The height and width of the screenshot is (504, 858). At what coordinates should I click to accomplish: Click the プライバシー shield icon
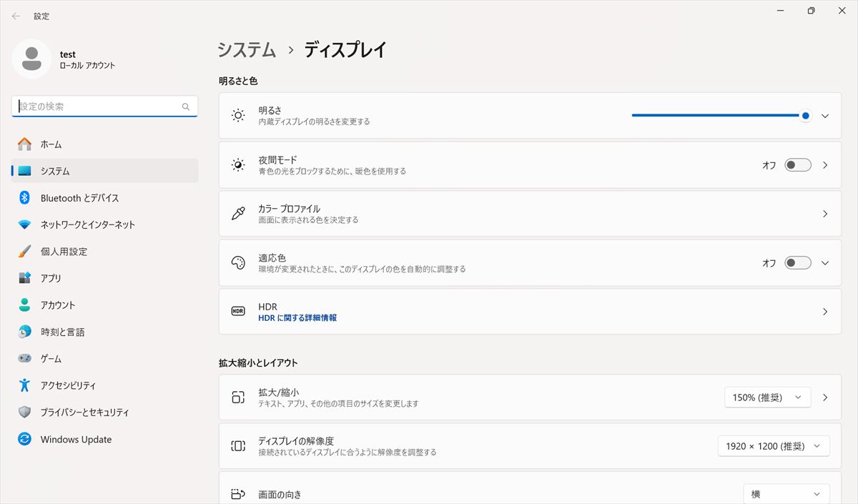coord(25,412)
